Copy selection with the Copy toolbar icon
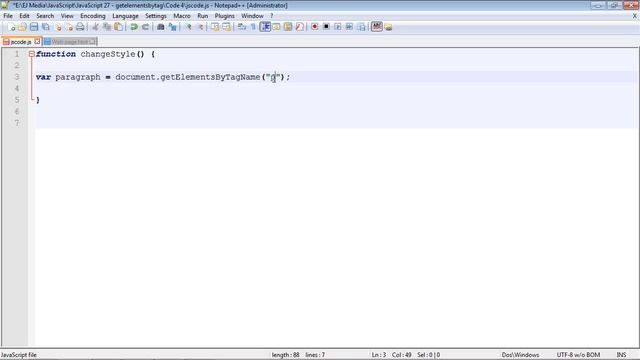The height and width of the screenshot is (360, 640). point(107,27)
